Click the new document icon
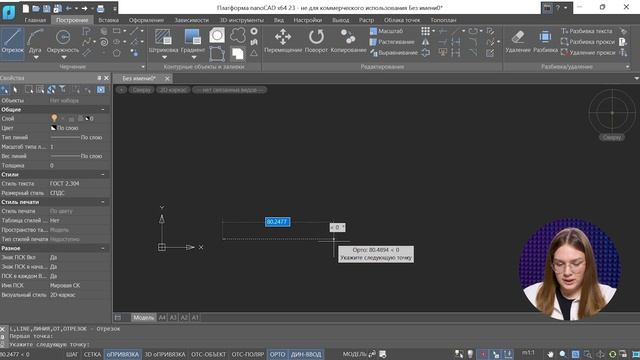This screenshot has height=360, width=640. [x=26, y=8]
